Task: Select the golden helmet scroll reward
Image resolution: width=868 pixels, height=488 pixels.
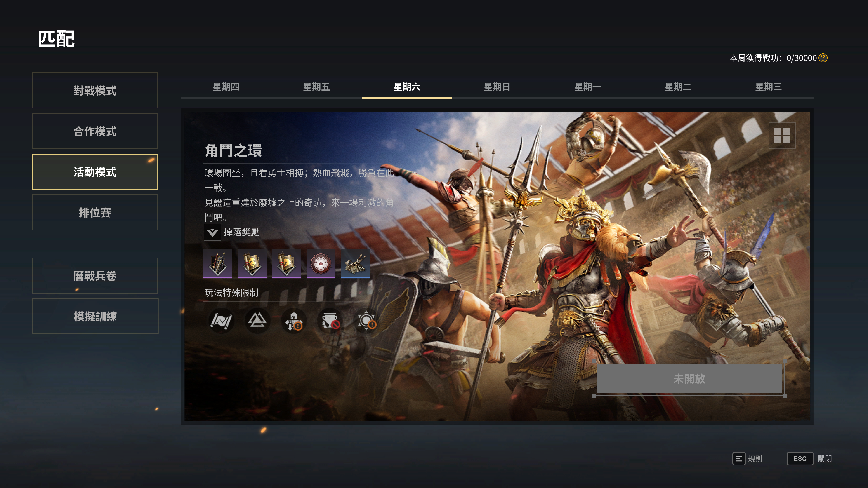Action: point(252,264)
